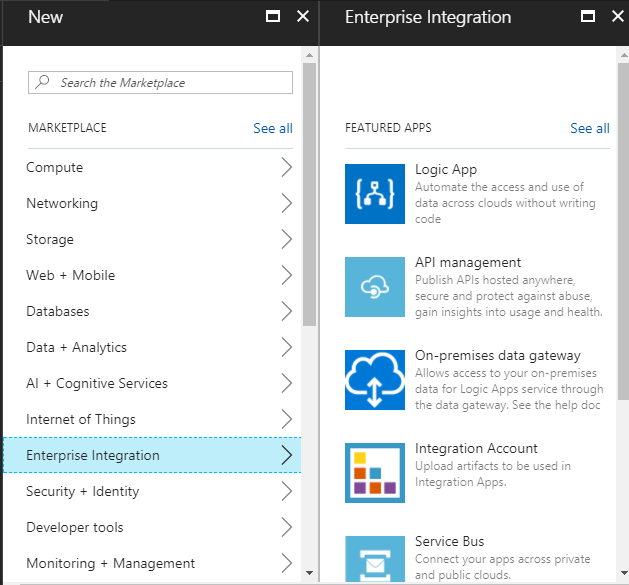Click the New blade vertical scrollbar
Viewport: 629px width, 585px height.
309,200
